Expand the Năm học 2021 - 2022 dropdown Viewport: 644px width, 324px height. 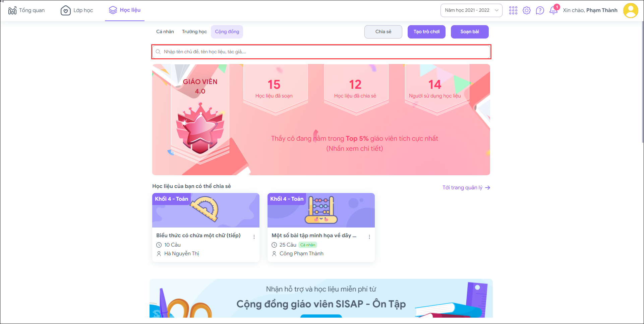click(471, 10)
